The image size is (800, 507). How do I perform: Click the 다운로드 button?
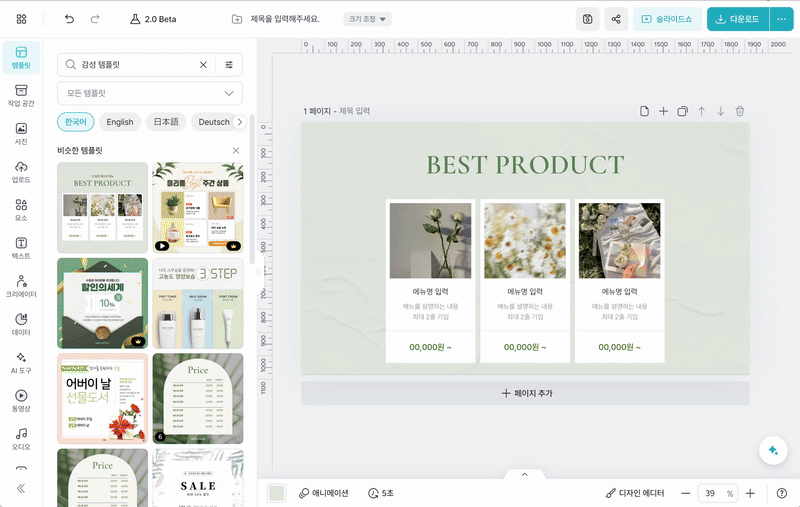coord(738,19)
